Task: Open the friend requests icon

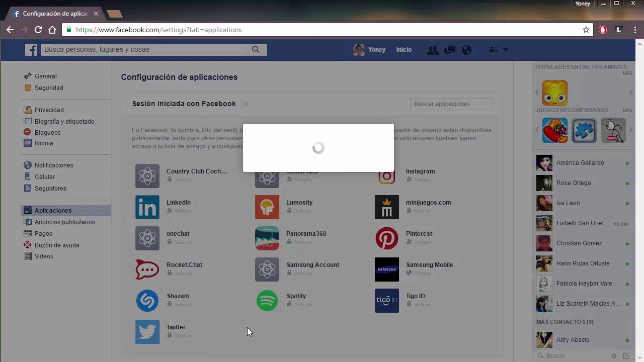Action: (x=432, y=50)
